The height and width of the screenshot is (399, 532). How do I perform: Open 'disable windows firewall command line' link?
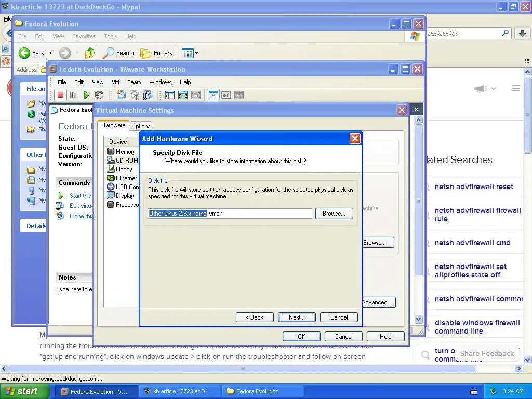pyautogui.click(x=477, y=327)
